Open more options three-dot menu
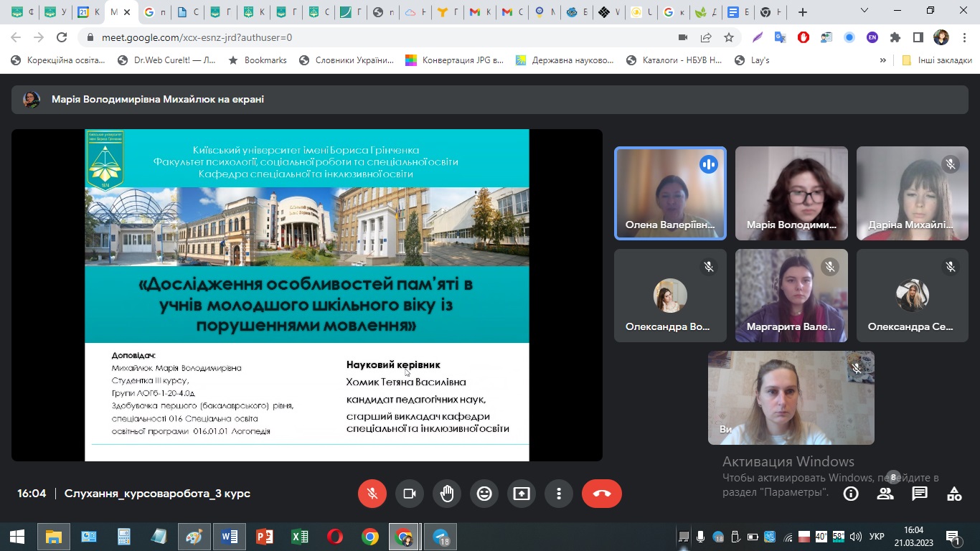The height and width of the screenshot is (551, 980). pos(559,494)
